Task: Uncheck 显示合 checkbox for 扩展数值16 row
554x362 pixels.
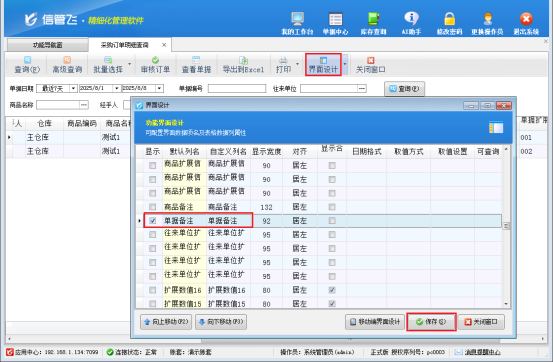Action: click(x=332, y=290)
